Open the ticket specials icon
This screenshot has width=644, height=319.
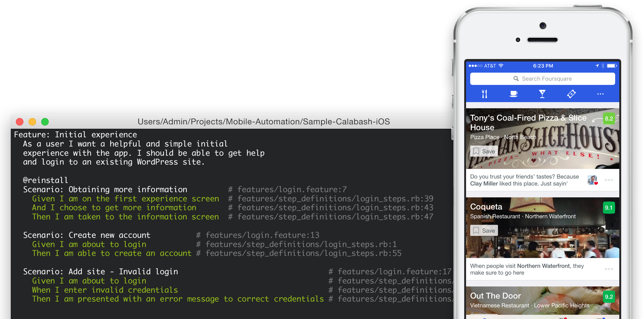571,94
